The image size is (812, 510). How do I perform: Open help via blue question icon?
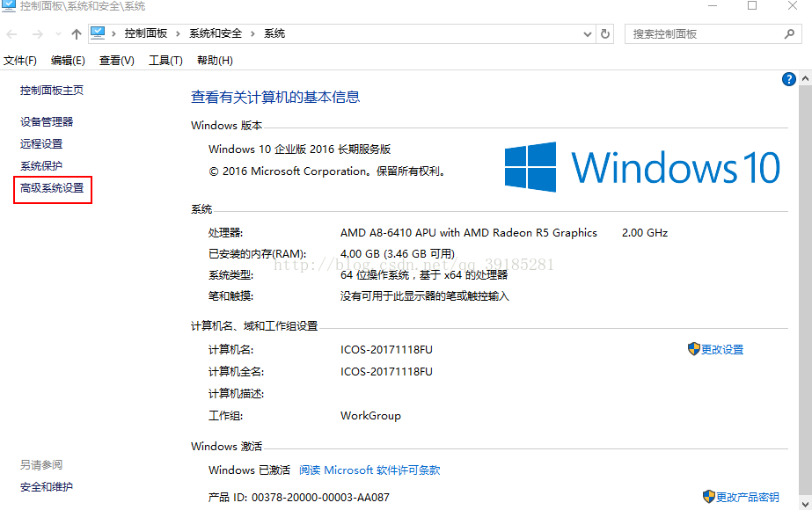789,79
